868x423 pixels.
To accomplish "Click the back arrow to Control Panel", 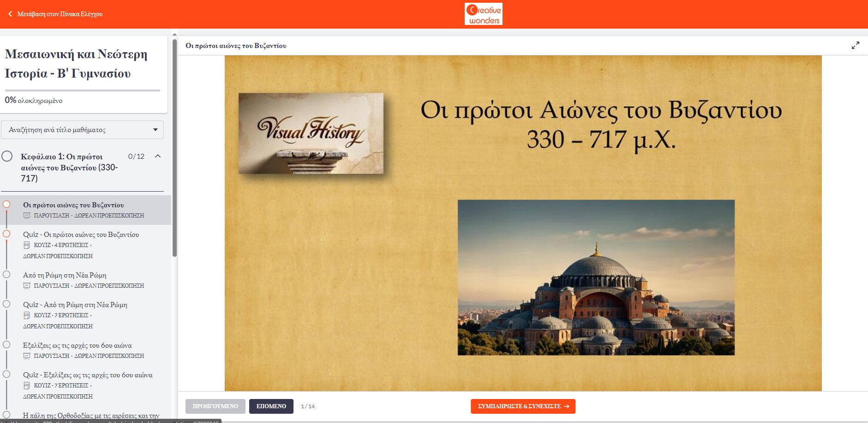I will click(10, 14).
